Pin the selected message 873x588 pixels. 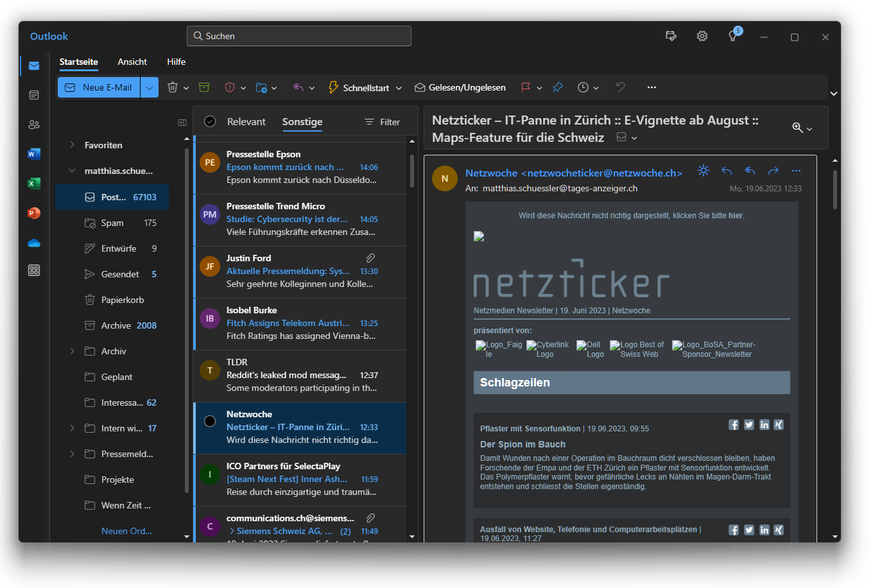pos(558,87)
